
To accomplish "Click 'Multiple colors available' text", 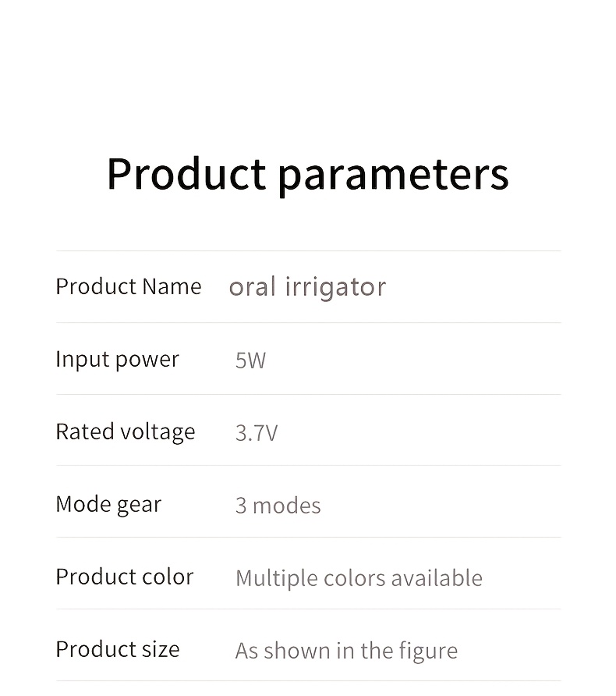I will 359,578.
